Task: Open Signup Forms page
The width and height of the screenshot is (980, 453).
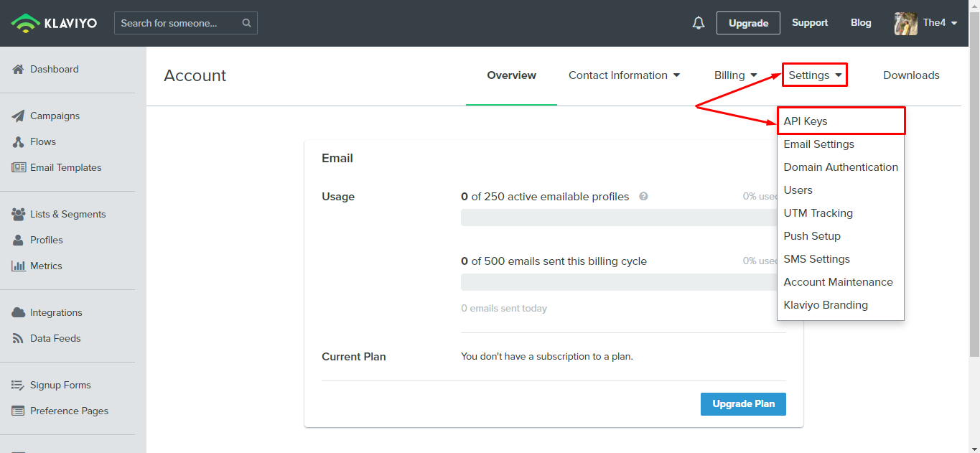Action: [x=60, y=386]
